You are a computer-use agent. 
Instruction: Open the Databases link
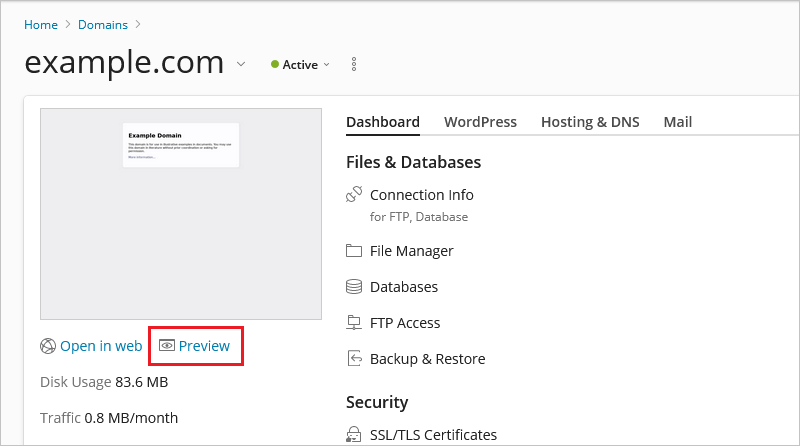pyautogui.click(x=404, y=287)
